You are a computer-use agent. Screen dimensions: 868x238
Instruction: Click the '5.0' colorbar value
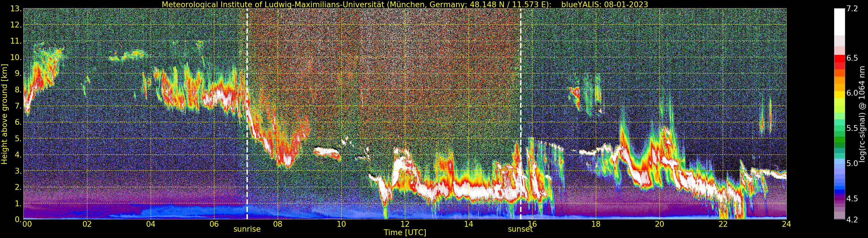click(852, 163)
